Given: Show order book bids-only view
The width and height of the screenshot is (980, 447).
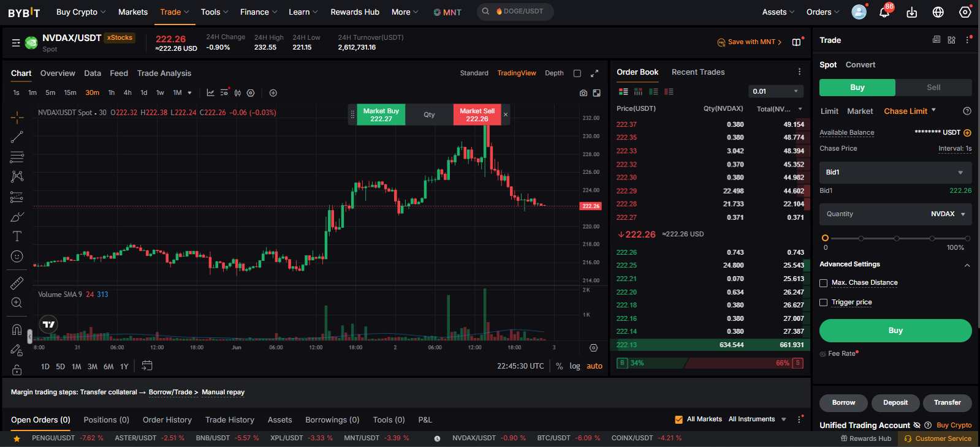Looking at the screenshot, I should pyautogui.click(x=653, y=92).
